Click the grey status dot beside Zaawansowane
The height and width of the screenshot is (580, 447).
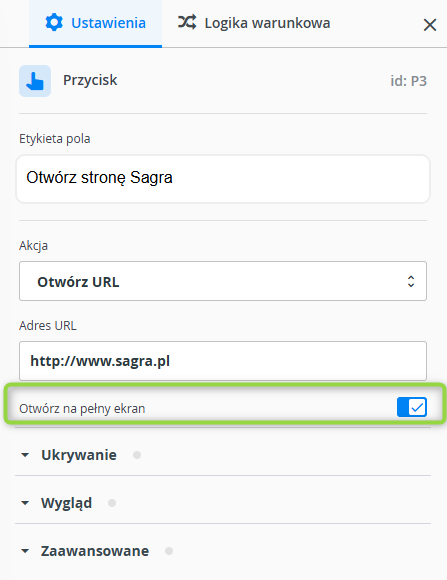coord(169,551)
